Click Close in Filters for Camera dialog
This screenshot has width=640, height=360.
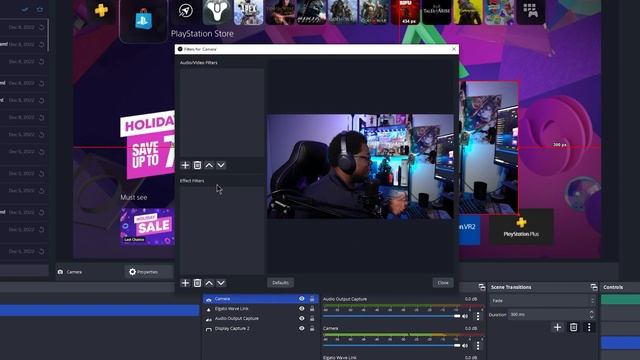pyautogui.click(x=443, y=282)
